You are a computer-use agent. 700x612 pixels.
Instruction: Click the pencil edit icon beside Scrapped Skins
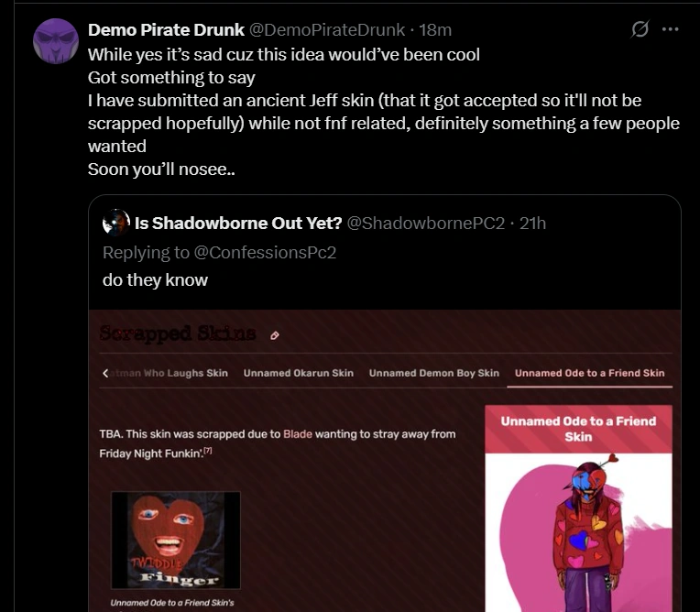click(x=275, y=335)
